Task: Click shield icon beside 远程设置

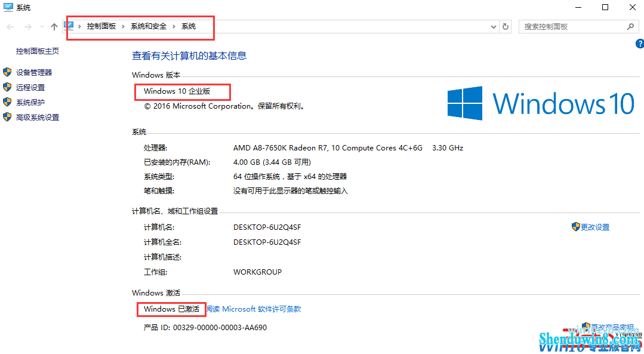Action: [7, 87]
